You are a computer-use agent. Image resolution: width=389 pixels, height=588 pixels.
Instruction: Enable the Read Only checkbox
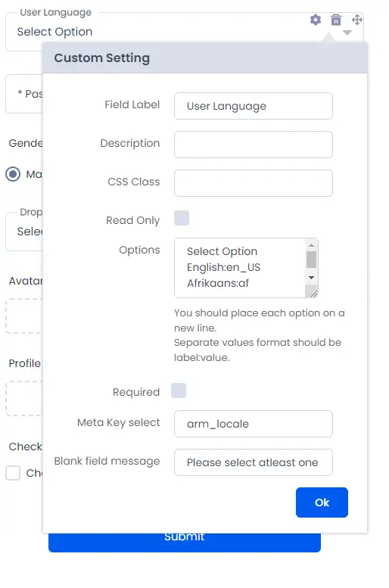click(182, 218)
